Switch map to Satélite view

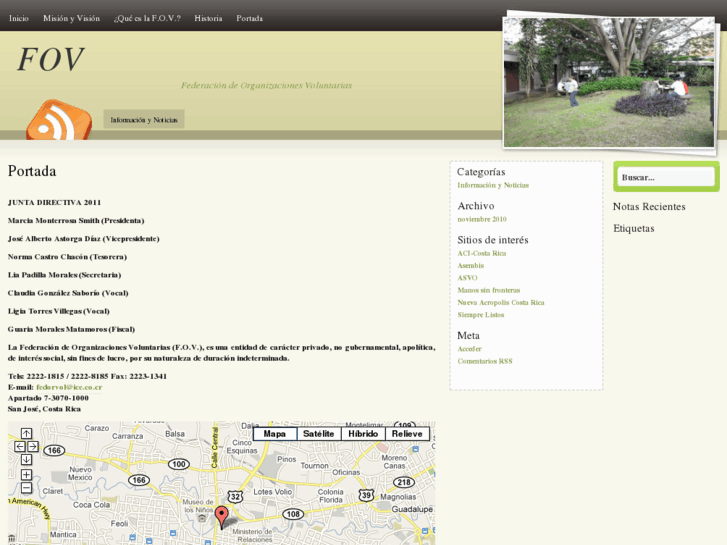[x=319, y=434]
